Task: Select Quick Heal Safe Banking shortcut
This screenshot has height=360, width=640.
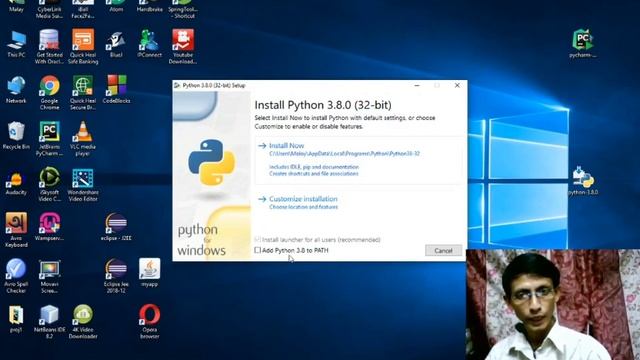Action: tap(83, 47)
